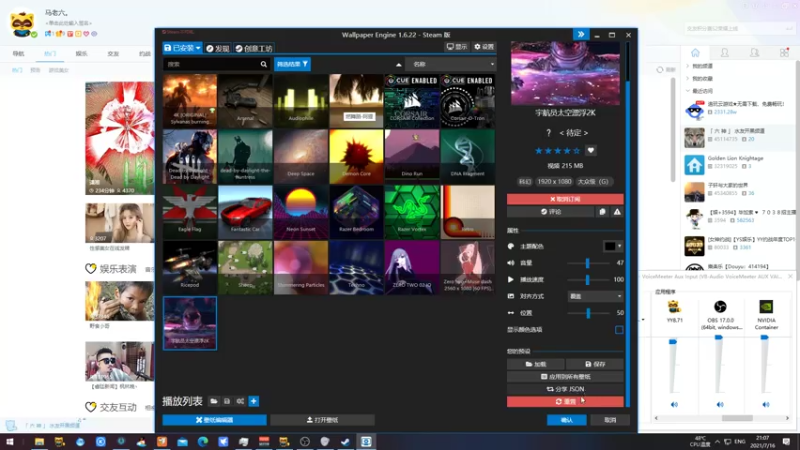
Task: Open the sort-by name dropdown
Action: (x=451, y=64)
